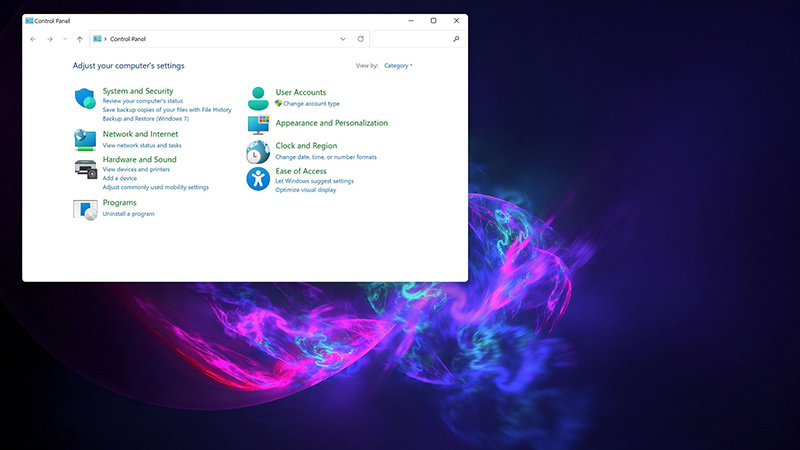
Task: Open the recent locations dropdown arrow
Action: [x=65, y=39]
